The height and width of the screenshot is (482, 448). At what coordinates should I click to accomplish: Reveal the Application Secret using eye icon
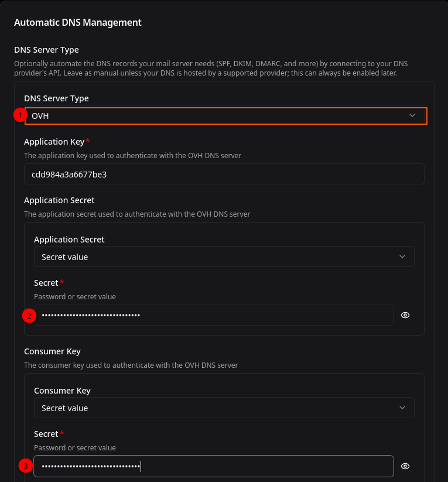click(405, 315)
